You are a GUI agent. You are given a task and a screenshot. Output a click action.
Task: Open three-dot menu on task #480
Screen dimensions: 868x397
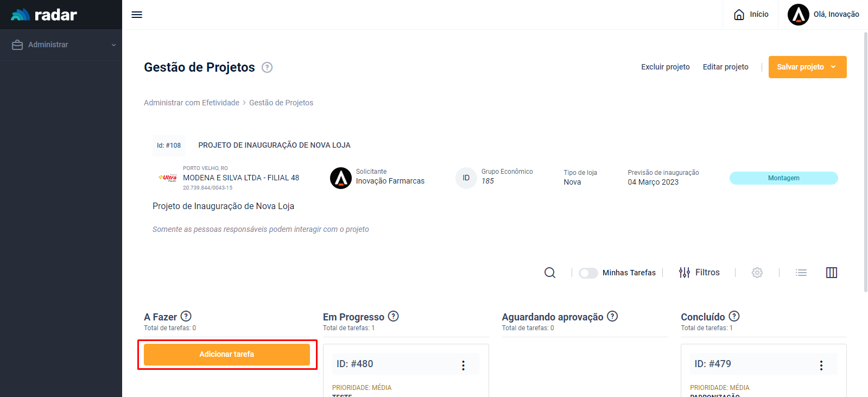463,365
